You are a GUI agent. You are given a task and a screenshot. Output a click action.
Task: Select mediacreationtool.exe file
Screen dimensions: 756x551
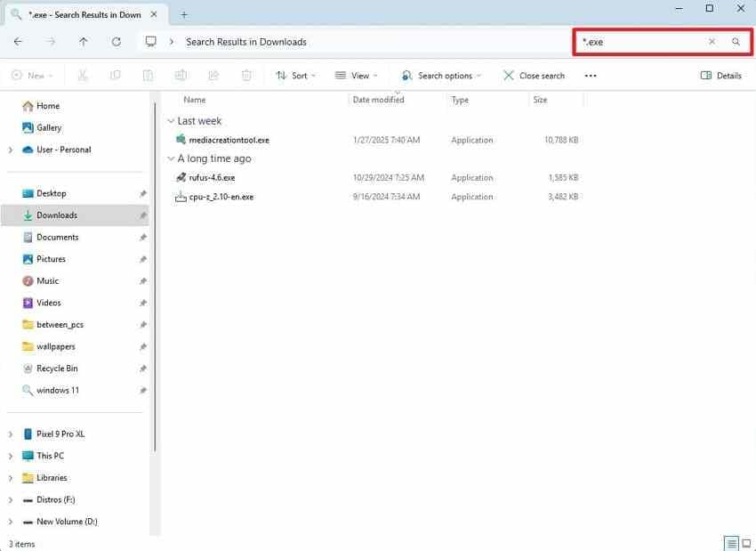pyautogui.click(x=229, y=140)
